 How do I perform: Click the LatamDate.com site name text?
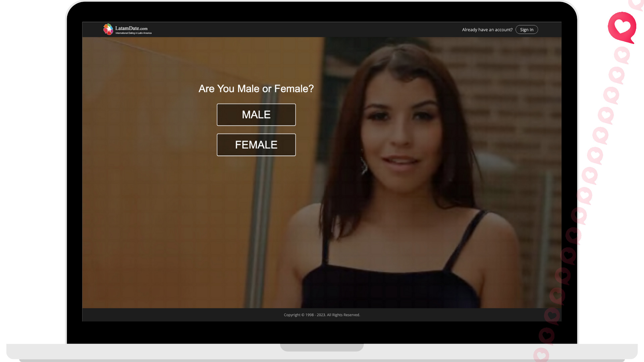tap(131, 28)
